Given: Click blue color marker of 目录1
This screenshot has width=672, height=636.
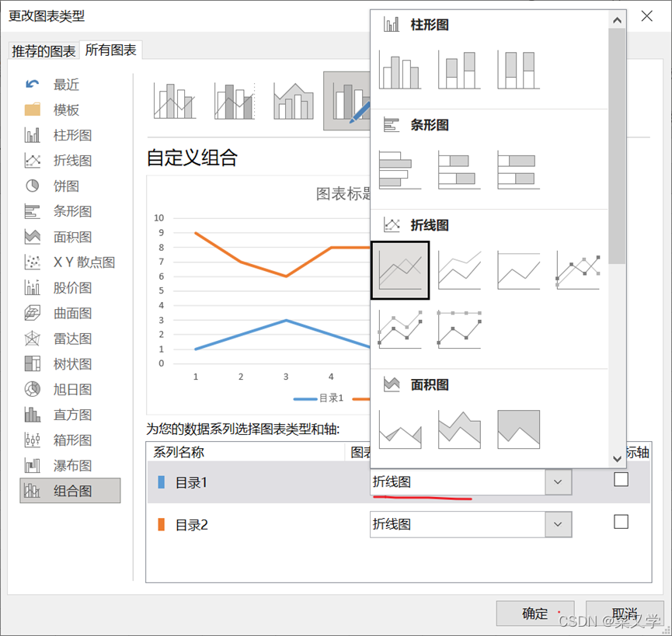Looking at the screenshot, I should (x=162, y=482).
